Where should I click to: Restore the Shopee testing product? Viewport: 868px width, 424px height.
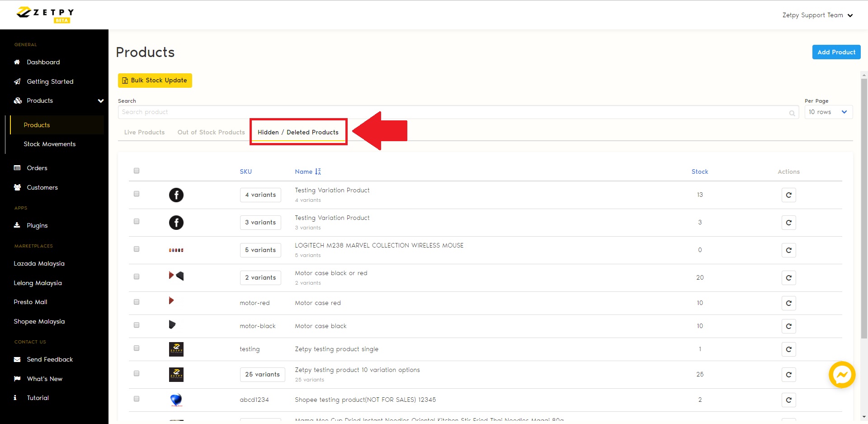[789, 400]
